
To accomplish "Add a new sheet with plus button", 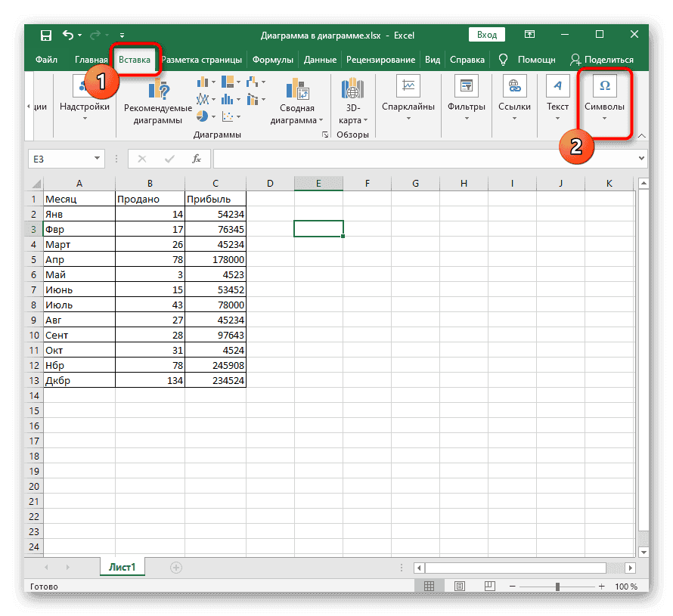I will click(x=176, y=567).
